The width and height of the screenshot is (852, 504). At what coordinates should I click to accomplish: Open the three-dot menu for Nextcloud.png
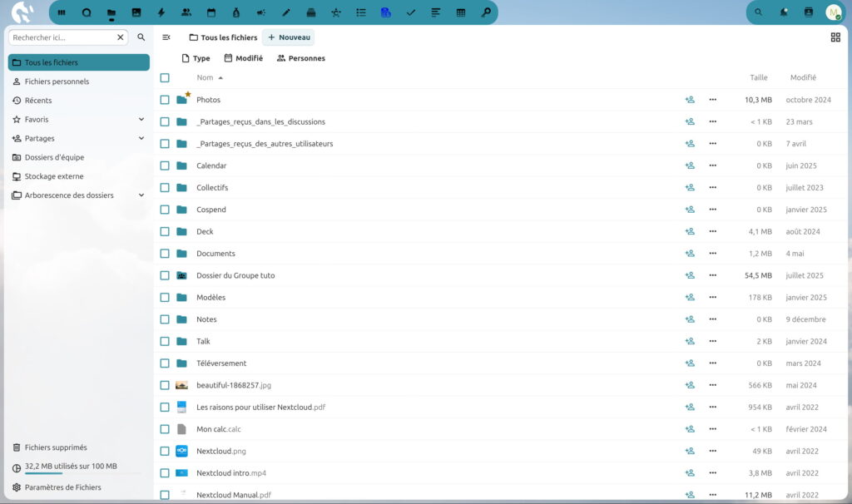click(713, 451)
